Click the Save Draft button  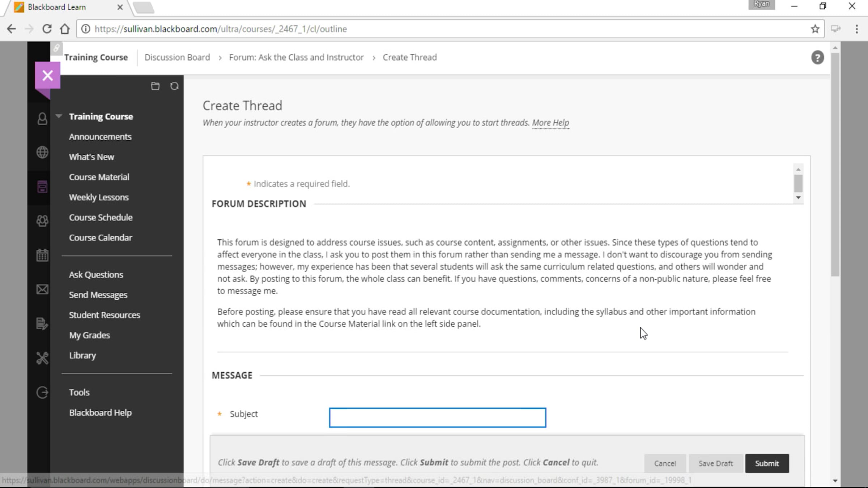(715, 463)
